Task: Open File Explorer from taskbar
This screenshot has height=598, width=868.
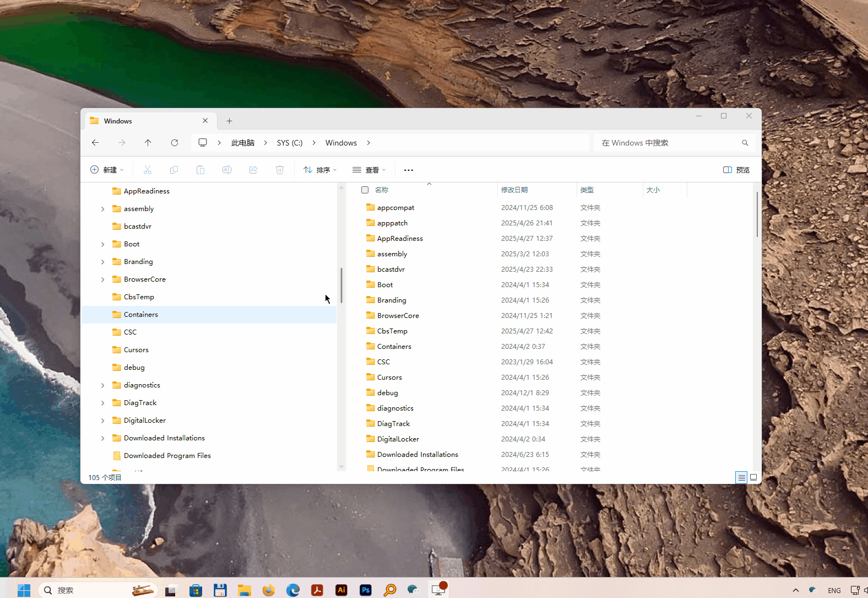Action: (245, 590)
